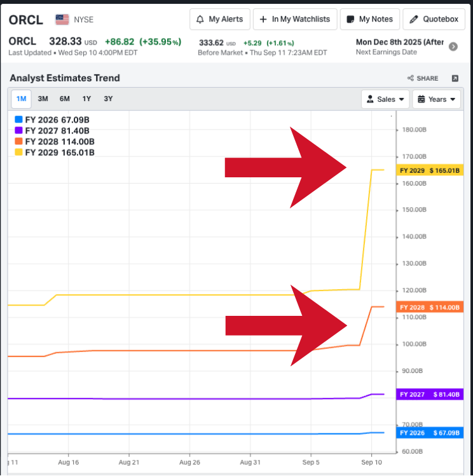This screenshot has width=473, height=476.
Task: Select the 1M time range tab
Action: point(21,99)
